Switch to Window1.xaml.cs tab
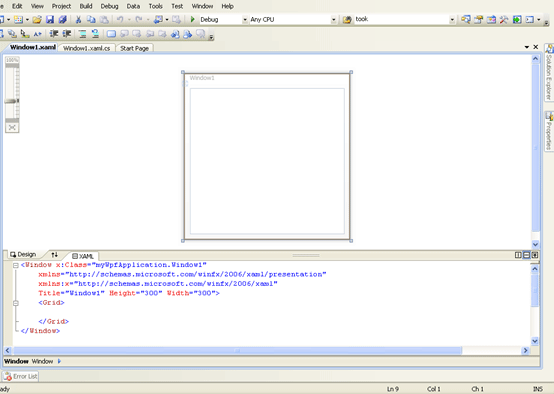This screenshot has height=394, width=554. pos(87,48)
